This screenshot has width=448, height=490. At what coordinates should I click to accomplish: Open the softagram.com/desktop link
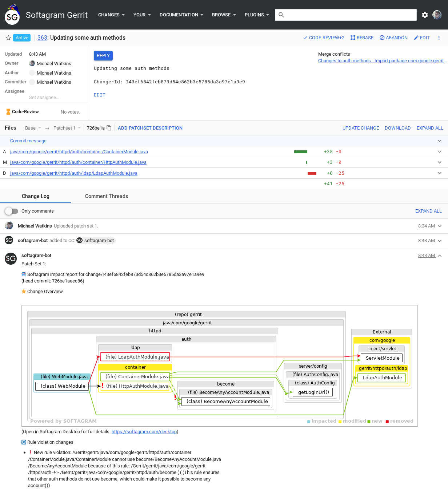(x=144, y=432)
